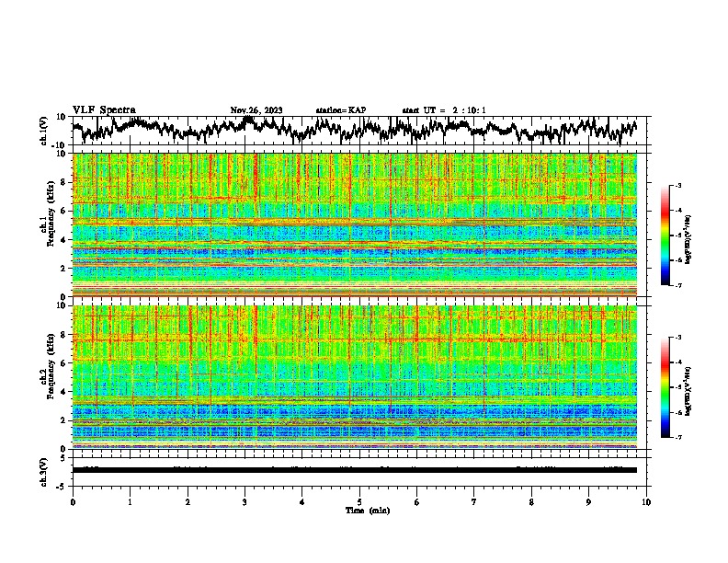Select the "station=KAP" label

[x=341, y=110]
